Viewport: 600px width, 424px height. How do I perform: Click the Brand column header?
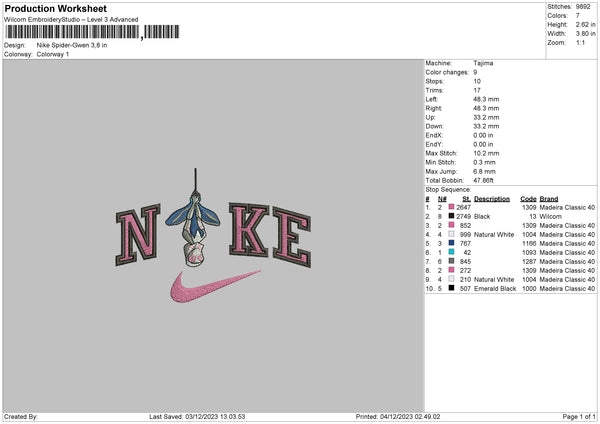click(x=549, y=199)
